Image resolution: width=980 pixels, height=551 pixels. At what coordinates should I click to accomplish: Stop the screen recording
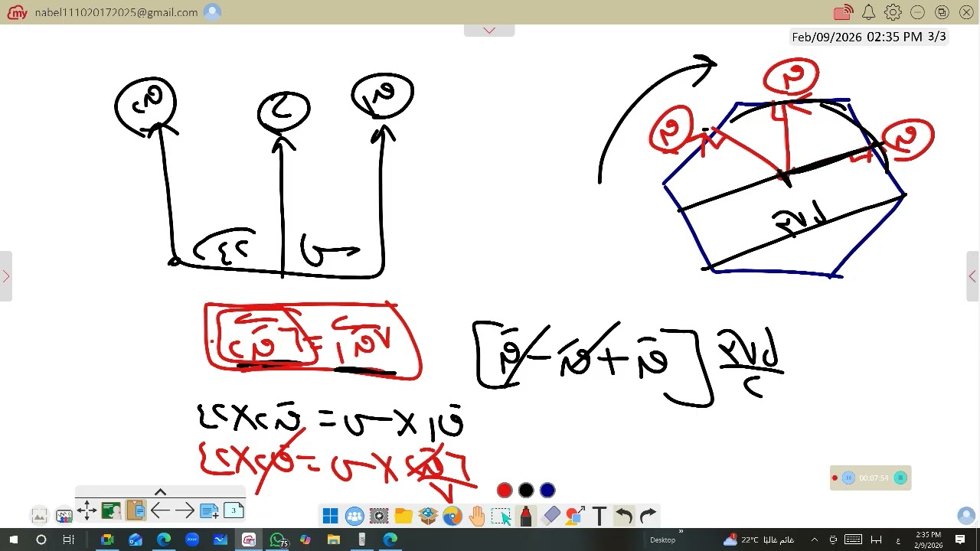(x=900, y=478)
